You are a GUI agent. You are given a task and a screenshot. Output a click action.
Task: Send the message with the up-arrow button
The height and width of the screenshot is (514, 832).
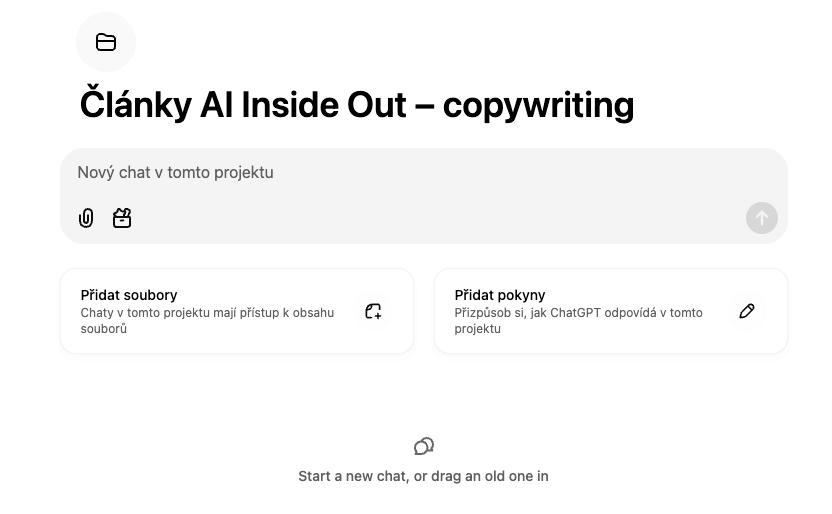(761, 218)
